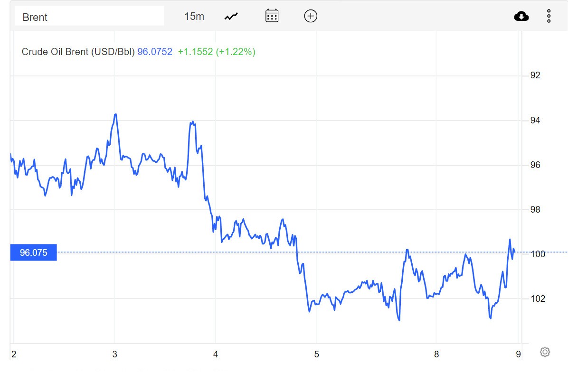Open chart settings gear icon
Viewport: 568px width, 392px height.
click(545, 352)
